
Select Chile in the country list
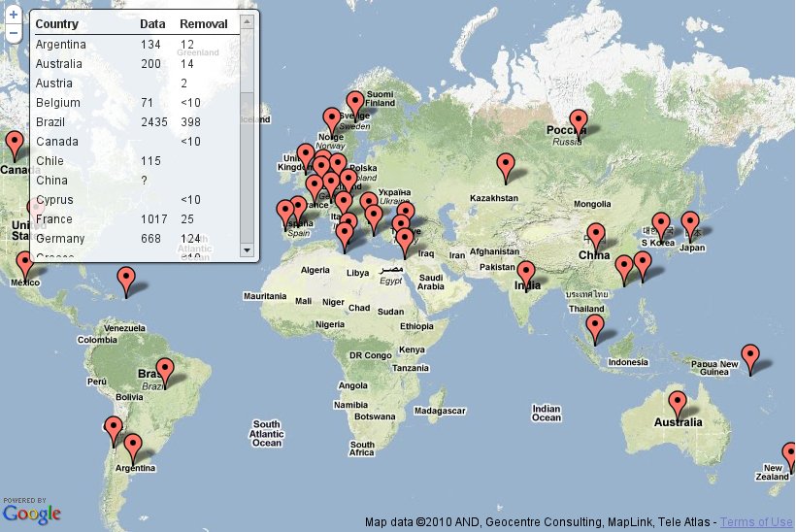point(136,161)
